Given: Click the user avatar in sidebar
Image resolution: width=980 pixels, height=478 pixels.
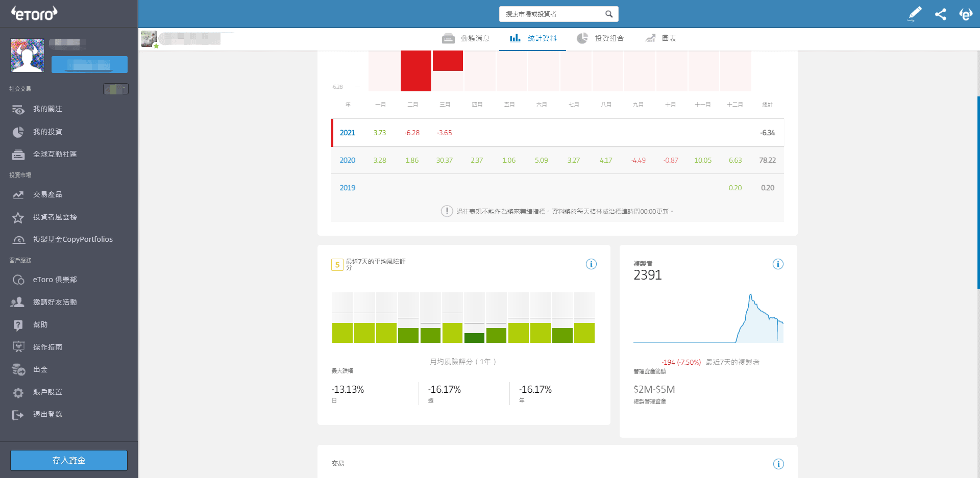Looking at the screenshot, I should (27, 55).
